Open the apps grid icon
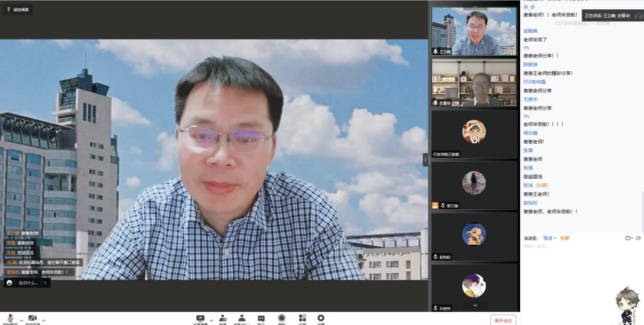The height and width of the screenshot is (325, 644). [302, 318]
